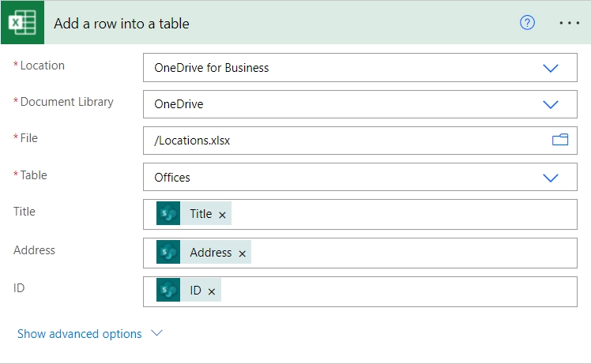Click the Table field label
The height and width of the screenshot is (364, 591).
coord(33,175)
